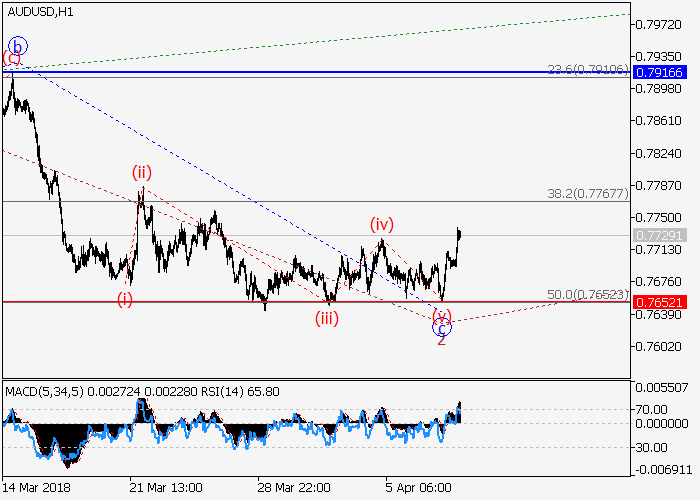Select the red (iii) wave label
700x500 pixels.
tap(327, 318)
